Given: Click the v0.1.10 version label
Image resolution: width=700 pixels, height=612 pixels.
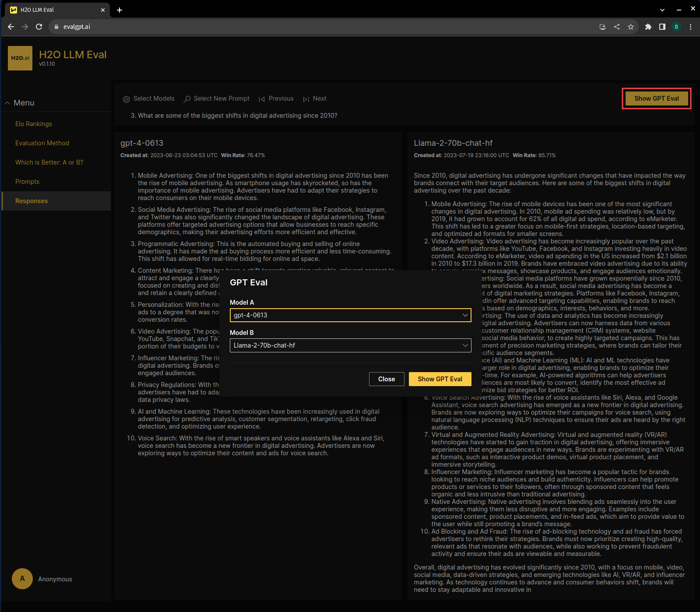Looking at the screenshot, I should pos(47,64).
